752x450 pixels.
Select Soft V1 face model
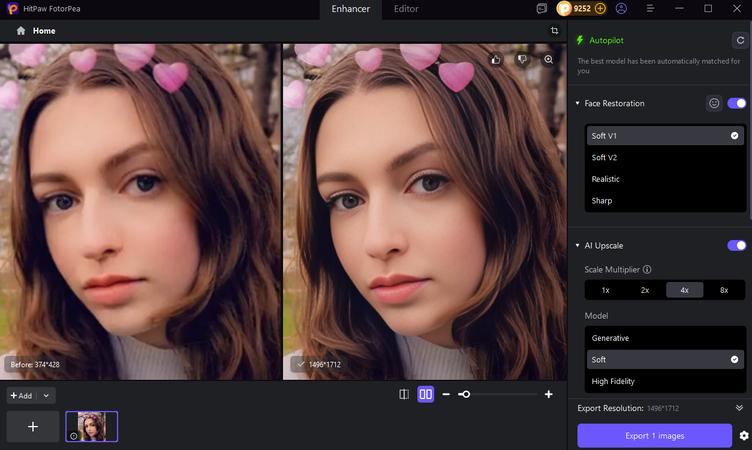tap(665, 136)
